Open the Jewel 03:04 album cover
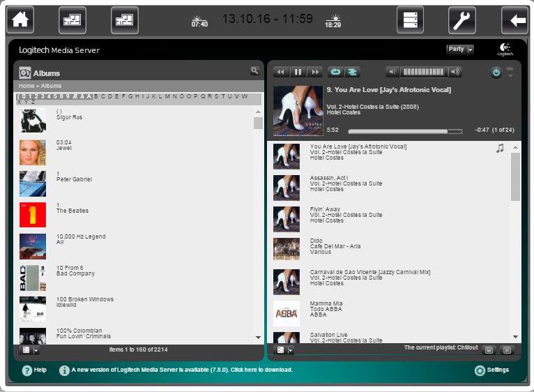This screenshot has height=392, width=534. pos(33,152)
